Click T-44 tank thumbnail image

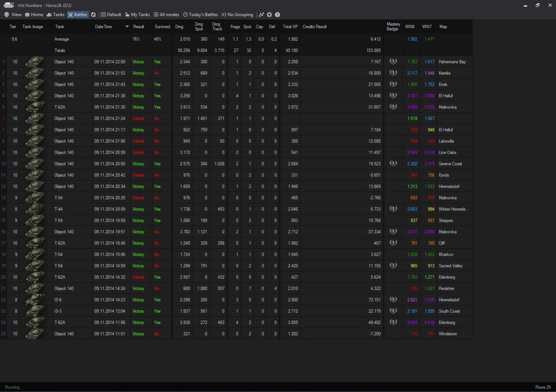[x=35, y=209]
